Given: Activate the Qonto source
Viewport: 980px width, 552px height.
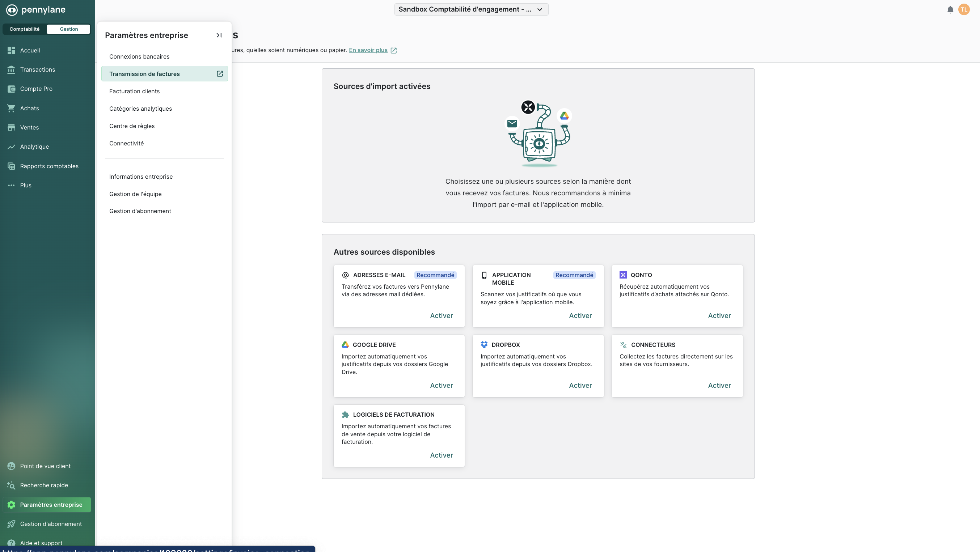Looking at the screenshot, I should pos(719,315).
